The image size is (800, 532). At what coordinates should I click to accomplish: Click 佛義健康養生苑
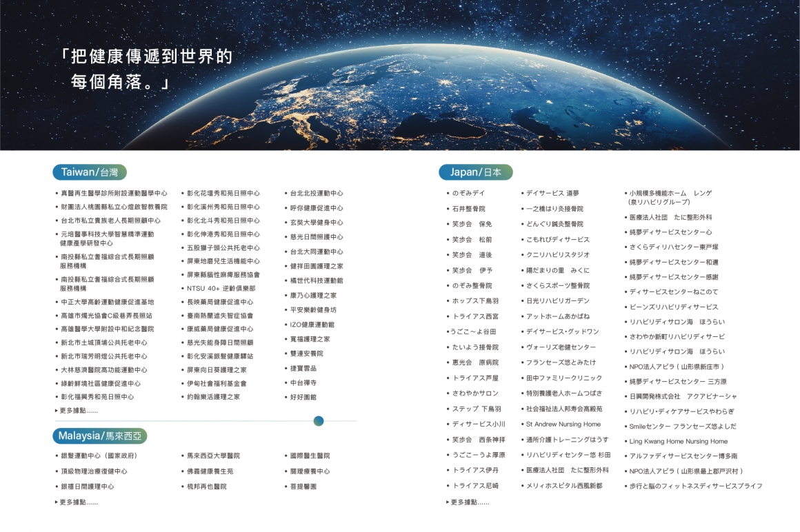[x=210, y=471]
